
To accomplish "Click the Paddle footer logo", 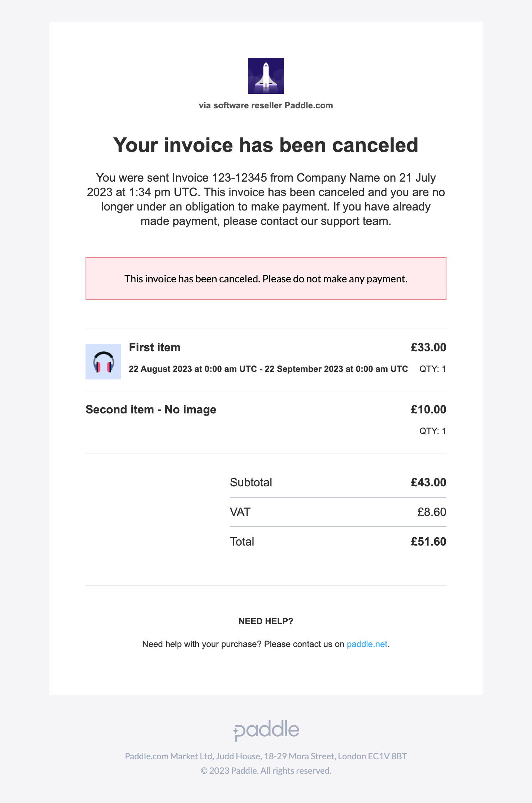I will (x=266, y=730).
